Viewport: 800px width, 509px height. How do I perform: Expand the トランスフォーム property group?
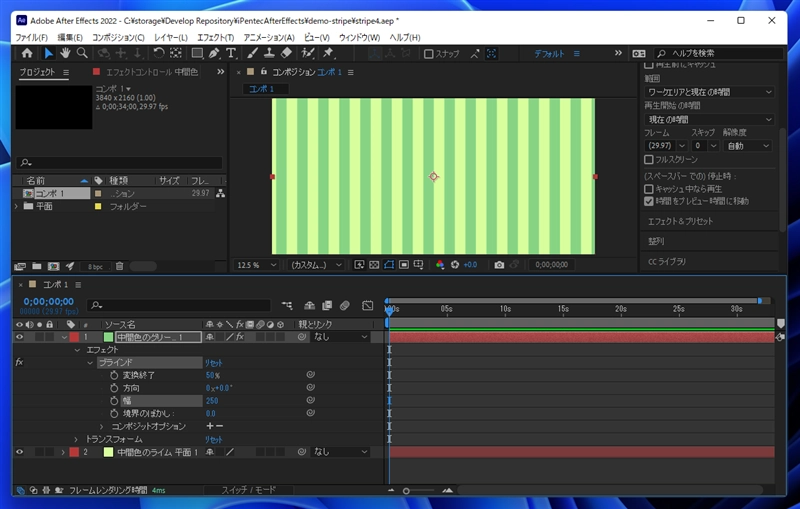(75, 439)
